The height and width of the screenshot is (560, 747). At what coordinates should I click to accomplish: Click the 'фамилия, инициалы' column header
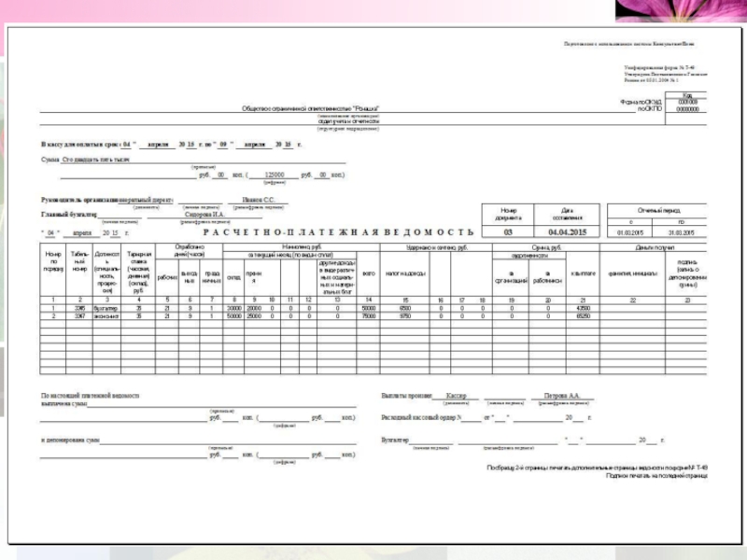click(632, 273)
